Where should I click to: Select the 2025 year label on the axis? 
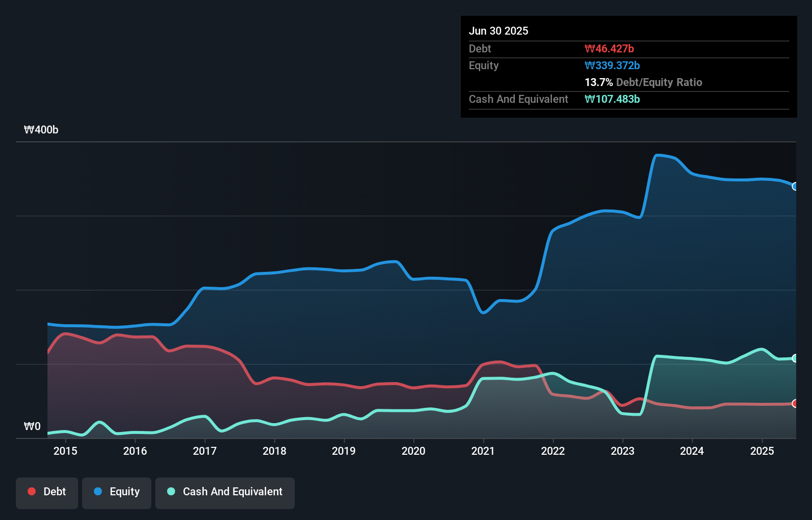pos(762,451)
